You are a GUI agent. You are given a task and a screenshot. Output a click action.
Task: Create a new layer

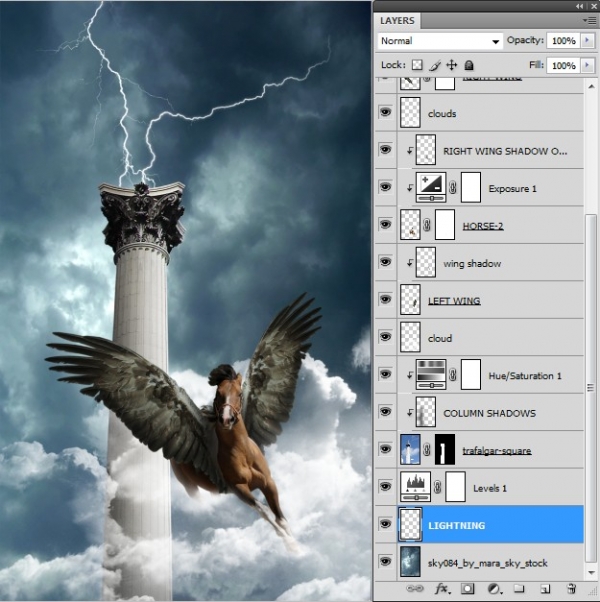pyautogui.click(x=545, y=589)
